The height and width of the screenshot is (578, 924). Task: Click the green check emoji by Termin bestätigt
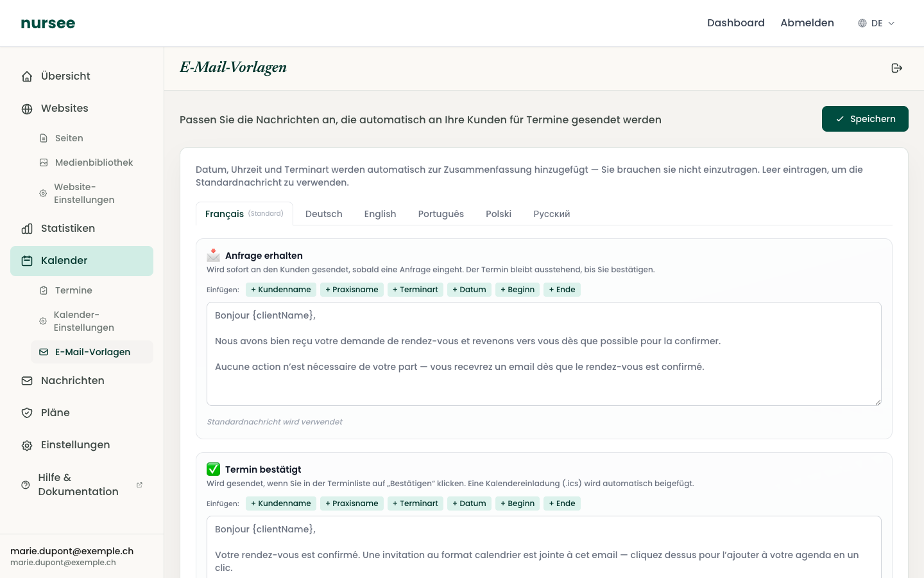[214, 469]
